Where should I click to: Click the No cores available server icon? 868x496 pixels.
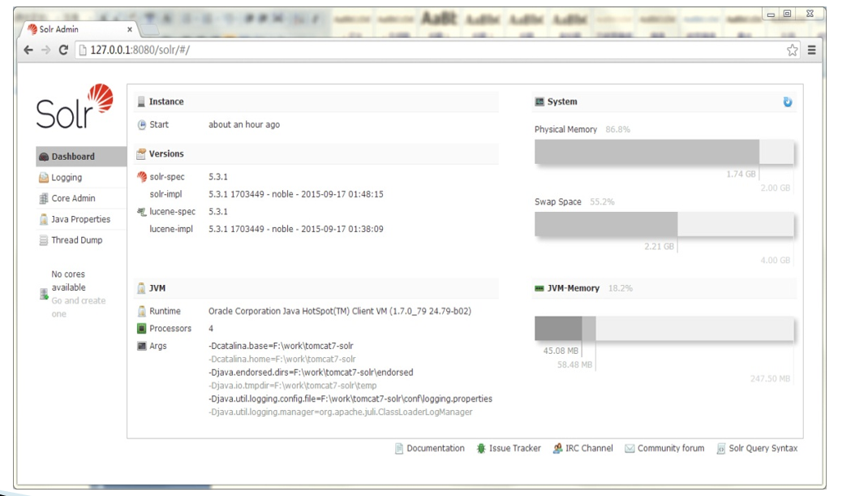click(x=44, y=295)
